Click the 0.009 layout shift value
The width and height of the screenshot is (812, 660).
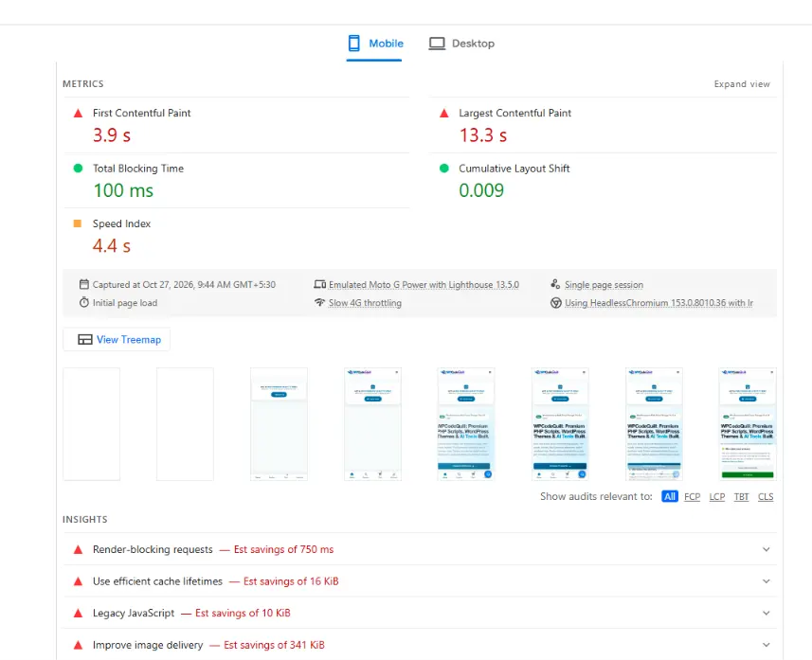481,190
